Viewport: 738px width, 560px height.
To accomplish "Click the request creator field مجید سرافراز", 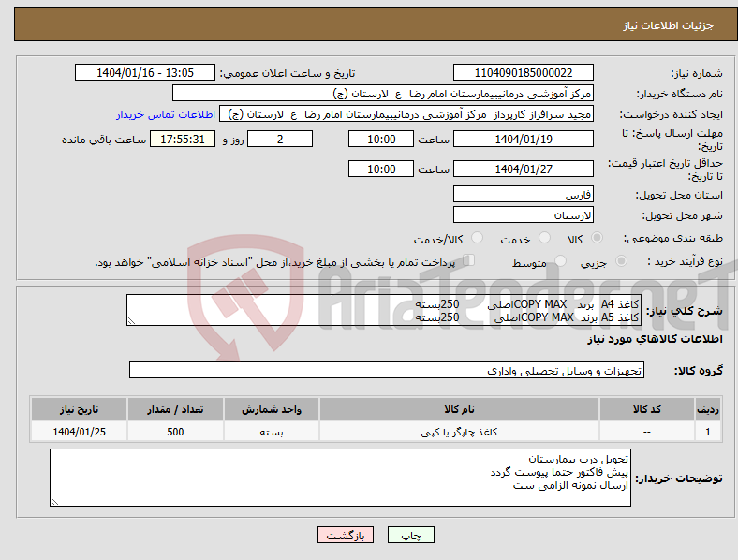I will [x=406, y=114].
